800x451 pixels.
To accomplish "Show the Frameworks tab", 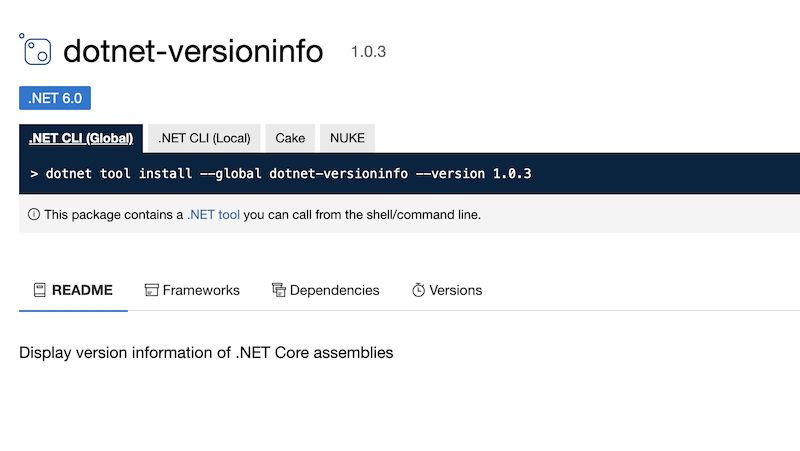I will pyautogui.click(x=192, y=290).
